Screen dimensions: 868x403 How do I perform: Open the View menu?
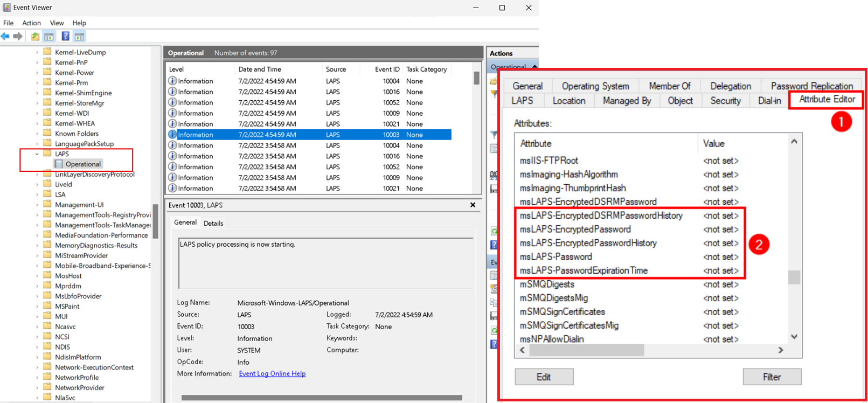[x=57, y=23]
